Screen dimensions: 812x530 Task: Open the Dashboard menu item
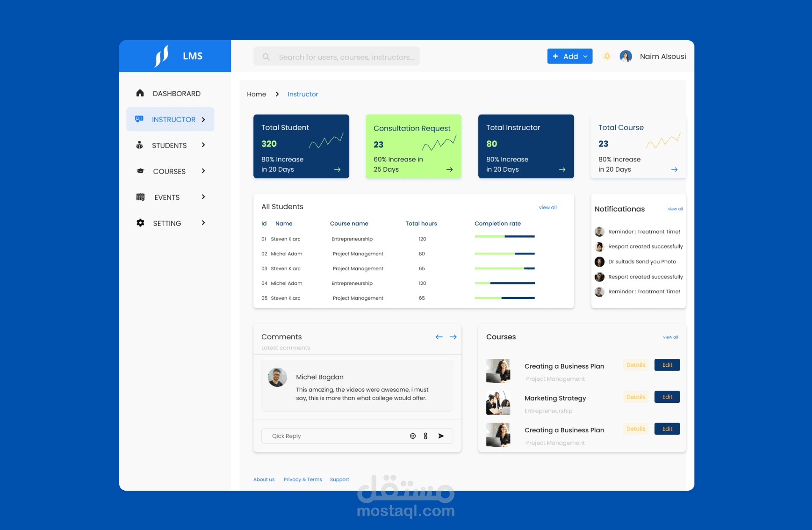click(x=176, y=93)
